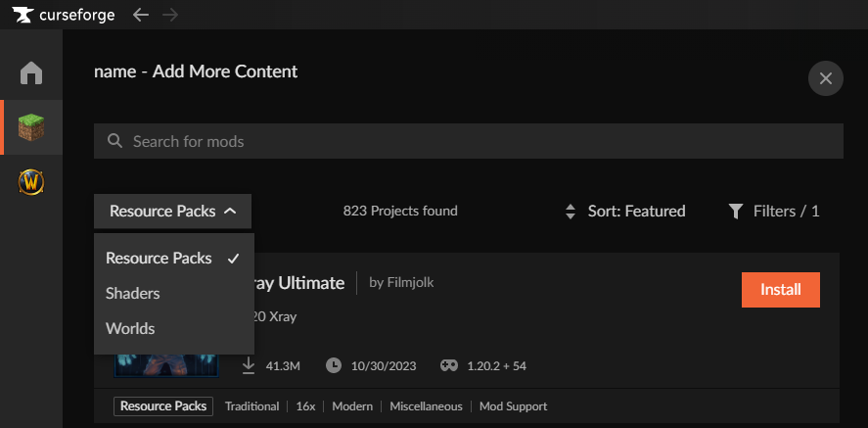The image size is (868, 428).
Task: Select the 16x tag
Action: click(305, 406)
